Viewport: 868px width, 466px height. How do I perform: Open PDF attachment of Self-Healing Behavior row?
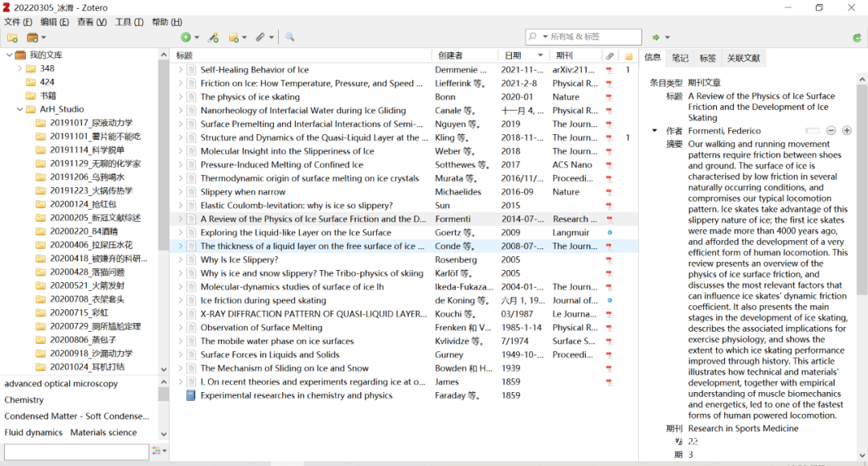click(608, 70)
